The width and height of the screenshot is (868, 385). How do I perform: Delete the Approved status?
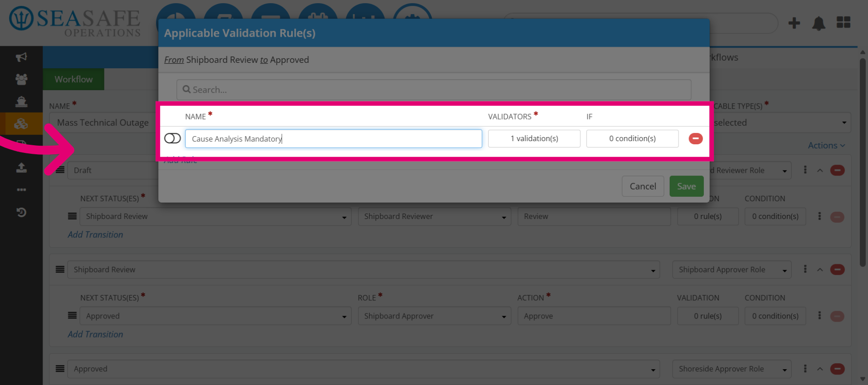(837, 369)
